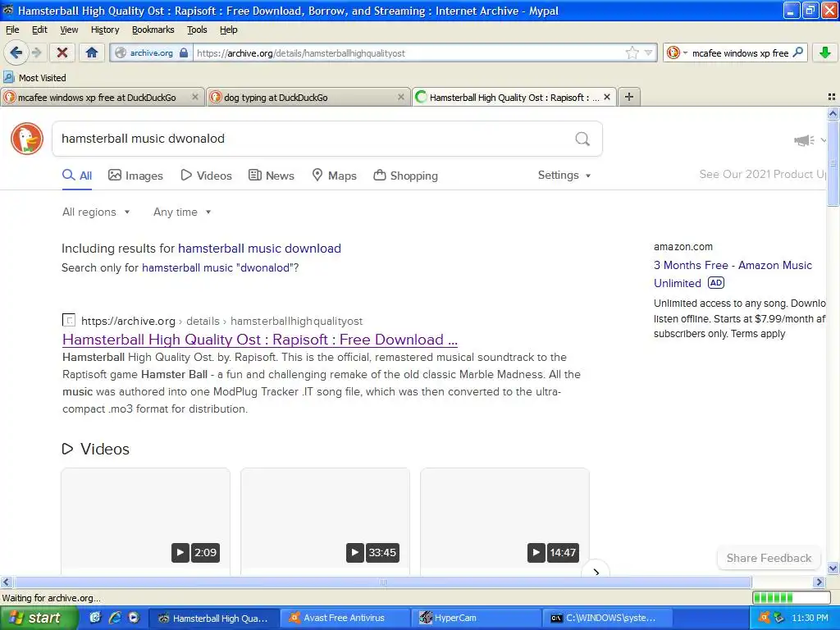Image resolution: width=840 pixels, height=630 pixels.
Task: Switch to Shopping results
Action: [x=405, y=176]
